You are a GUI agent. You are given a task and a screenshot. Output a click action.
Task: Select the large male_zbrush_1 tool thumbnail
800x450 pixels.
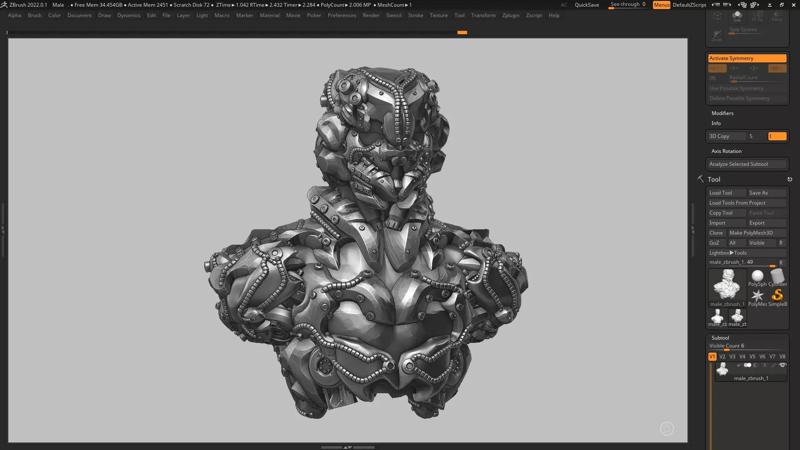point(727,284)
